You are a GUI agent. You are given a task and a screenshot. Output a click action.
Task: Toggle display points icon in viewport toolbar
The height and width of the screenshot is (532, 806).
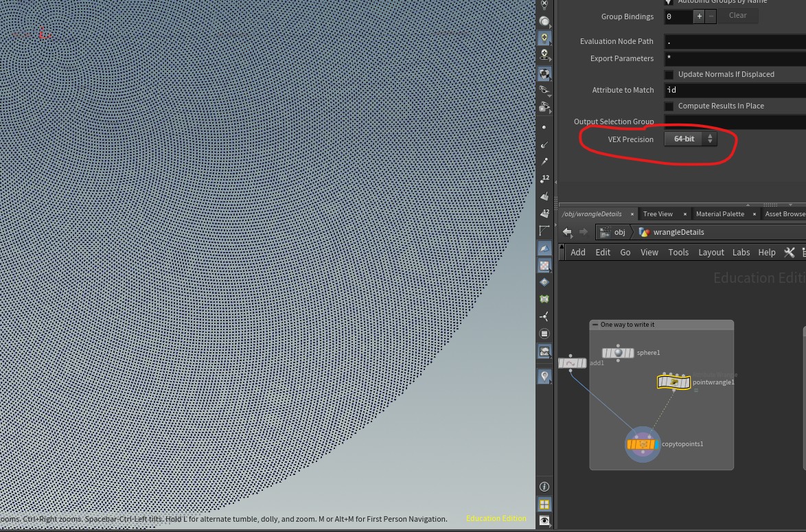coord(544,127)
